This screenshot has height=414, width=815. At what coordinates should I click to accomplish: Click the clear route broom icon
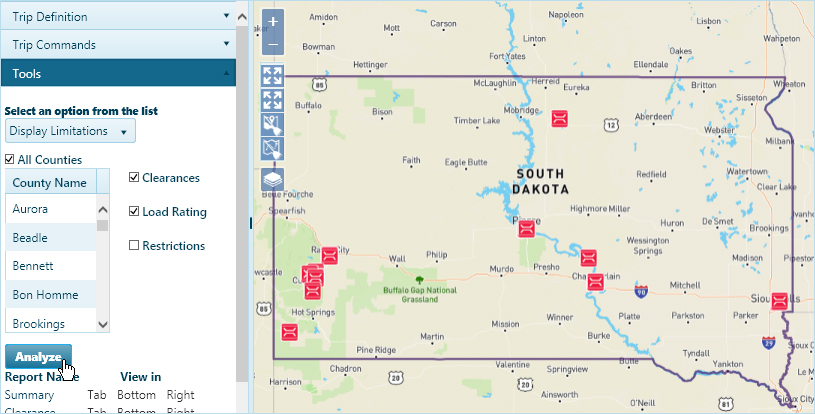[x=272, y=151]
